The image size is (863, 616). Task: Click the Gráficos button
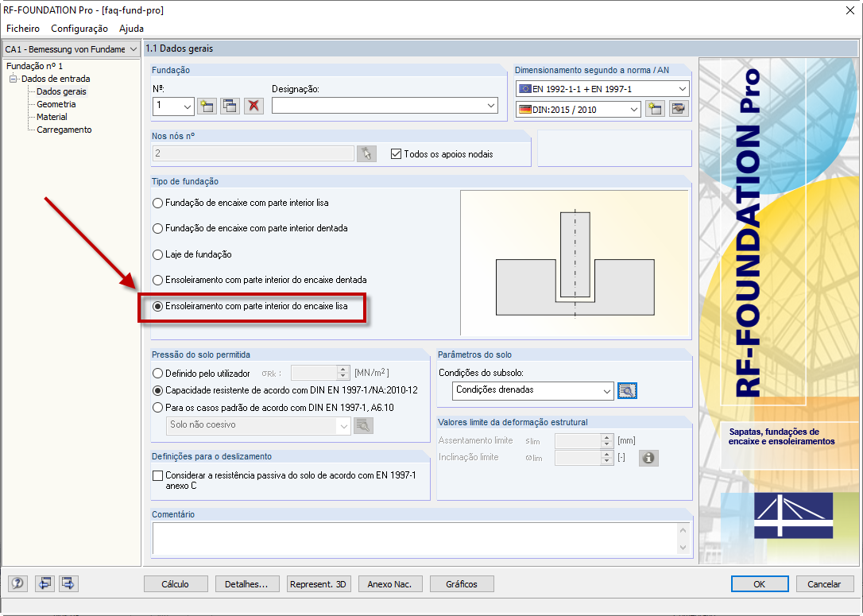462,584
